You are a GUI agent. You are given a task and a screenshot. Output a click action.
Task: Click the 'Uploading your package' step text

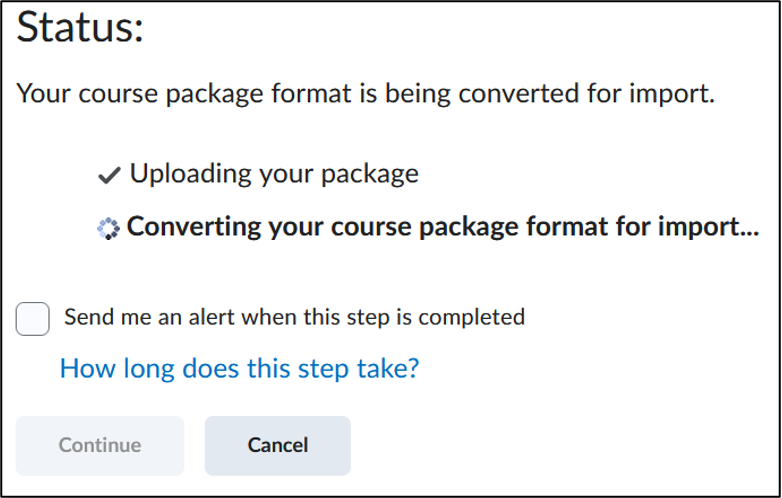274,173
